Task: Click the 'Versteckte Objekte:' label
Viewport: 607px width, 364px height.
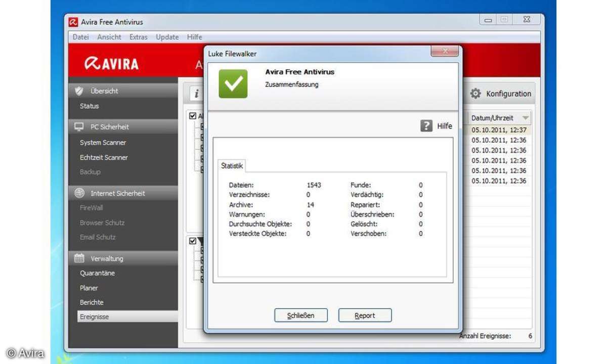Action: pos(257,234)
